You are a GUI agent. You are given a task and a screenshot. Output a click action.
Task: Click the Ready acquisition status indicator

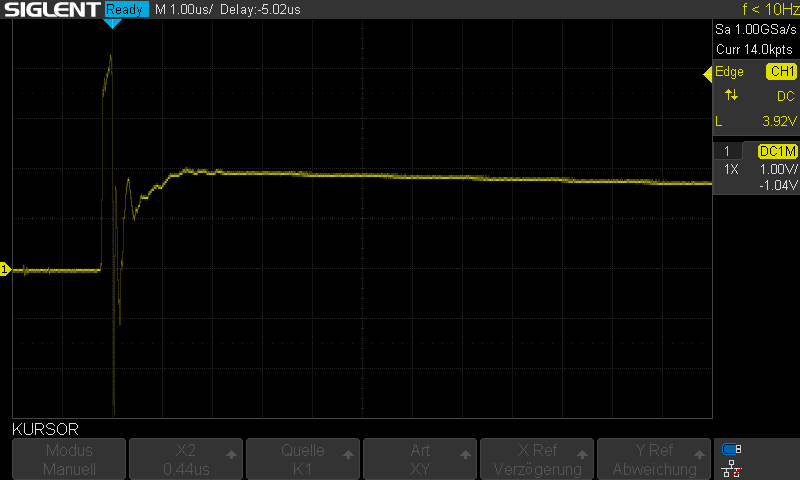point(127,9)
